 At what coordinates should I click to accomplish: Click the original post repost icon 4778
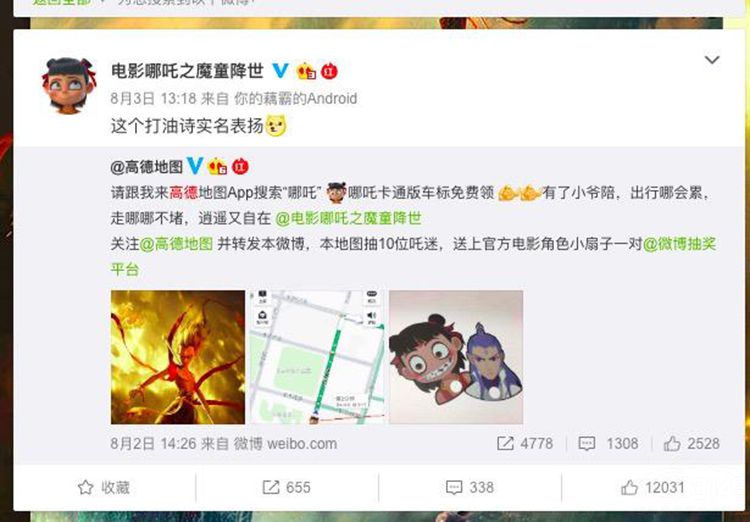click(525, 444)
